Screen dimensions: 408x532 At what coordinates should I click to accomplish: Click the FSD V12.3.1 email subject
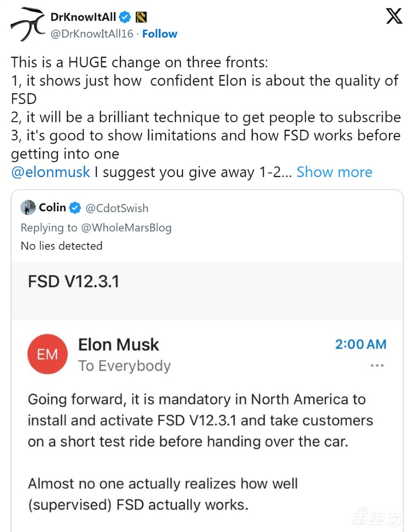(73, 281)
